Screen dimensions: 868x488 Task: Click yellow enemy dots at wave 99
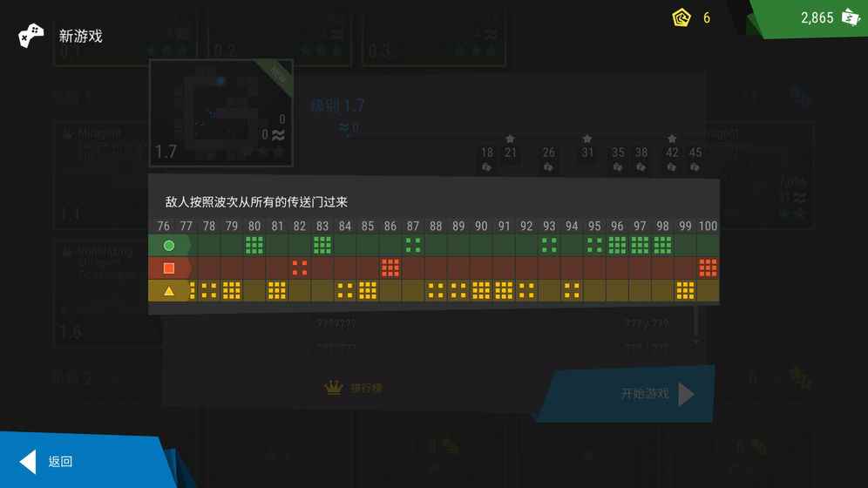[685, 290]
